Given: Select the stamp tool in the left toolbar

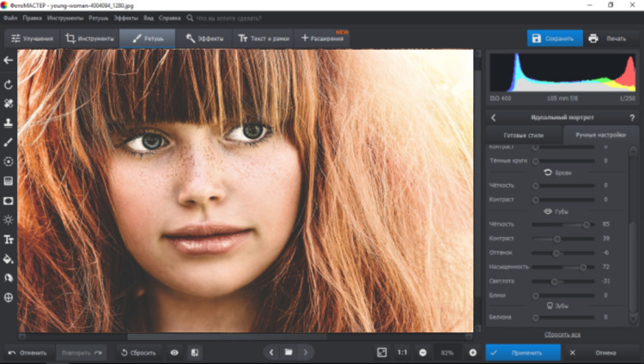Looking at the screenshot, I should [9, 123].
